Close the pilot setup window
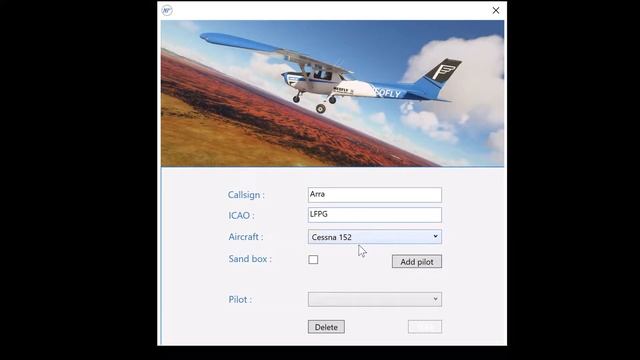This screenshot has height=360, width=640. point(496,10)
